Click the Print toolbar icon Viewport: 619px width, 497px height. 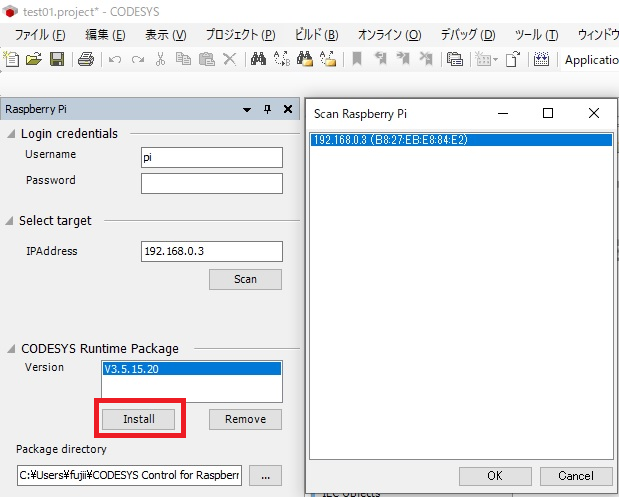(86, 59)
